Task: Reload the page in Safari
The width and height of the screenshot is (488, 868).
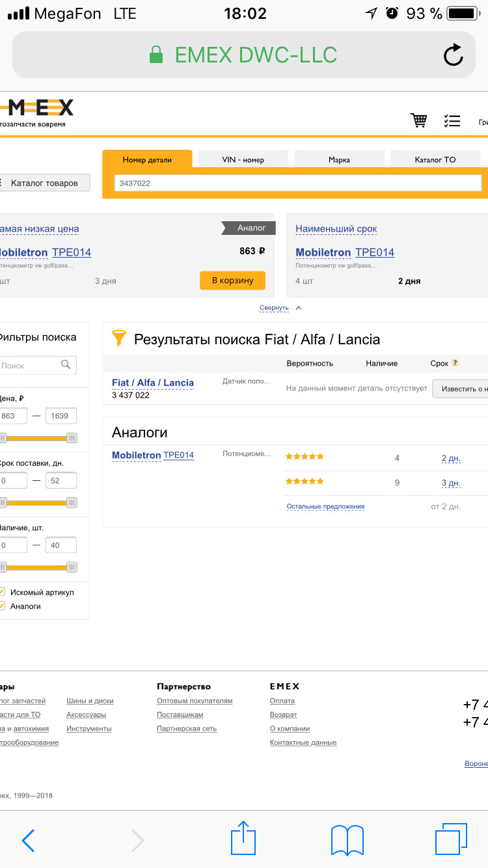Action: (x=454, y=55)
